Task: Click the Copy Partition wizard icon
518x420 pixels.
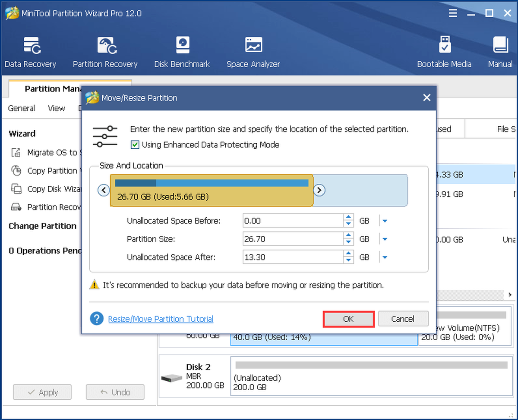Action: point(16,171)
